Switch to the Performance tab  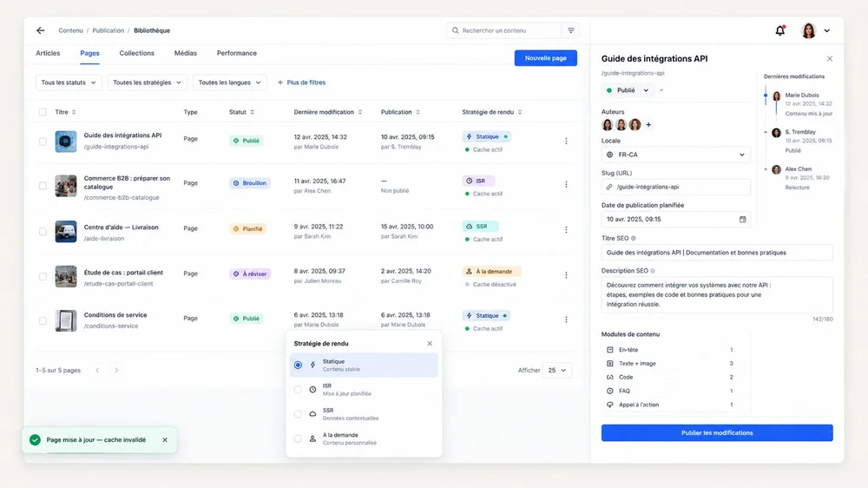point(236,53)
